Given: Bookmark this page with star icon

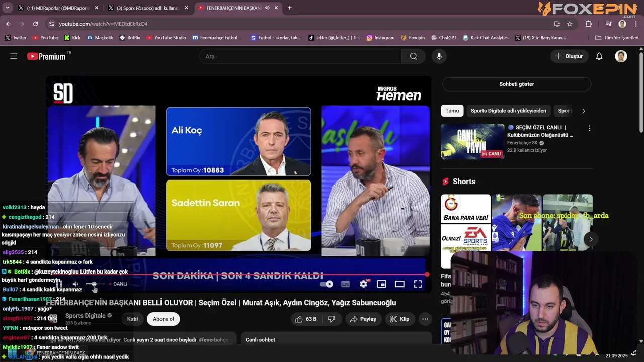Looking at the screenshot, I should coord(570,24).
